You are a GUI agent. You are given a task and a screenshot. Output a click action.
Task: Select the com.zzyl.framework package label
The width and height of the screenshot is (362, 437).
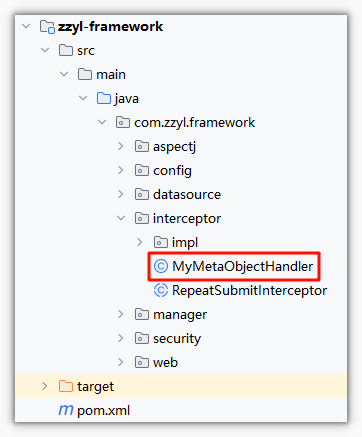tap(194, 123)
